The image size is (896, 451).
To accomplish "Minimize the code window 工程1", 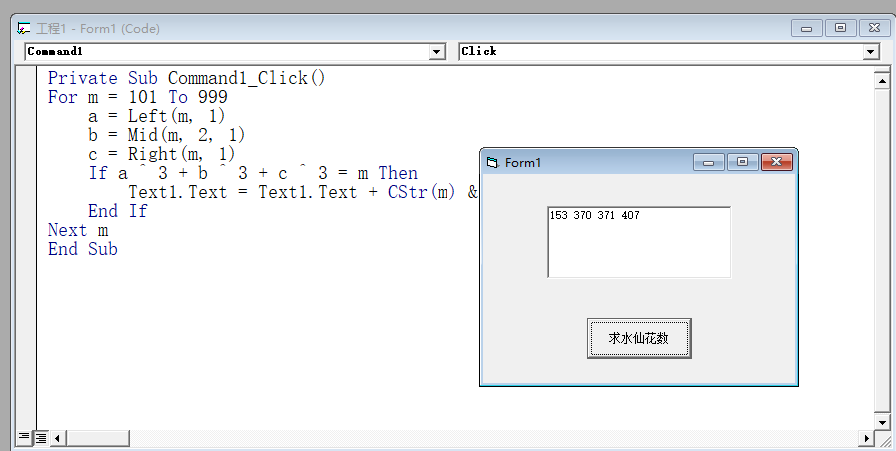I will point(807,28).
